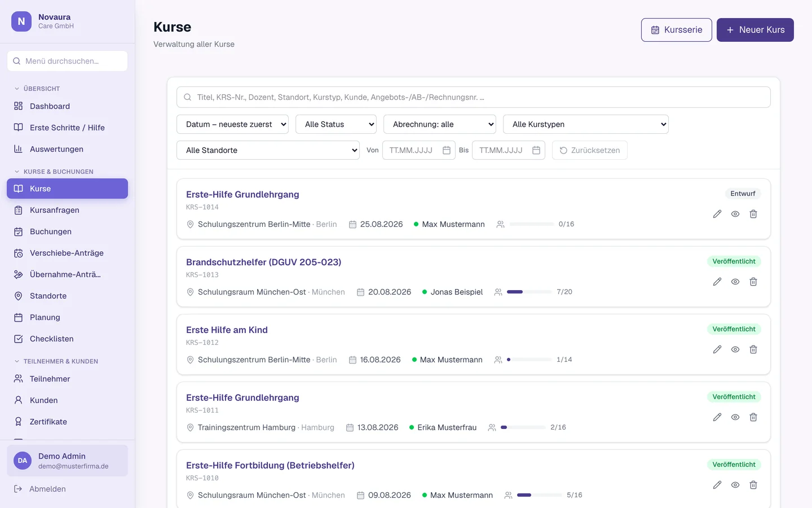The image size is (812, 508).
Task: Edit the Brandschutzhelfer course with pencil icon
Action: [x=717, y=282]
